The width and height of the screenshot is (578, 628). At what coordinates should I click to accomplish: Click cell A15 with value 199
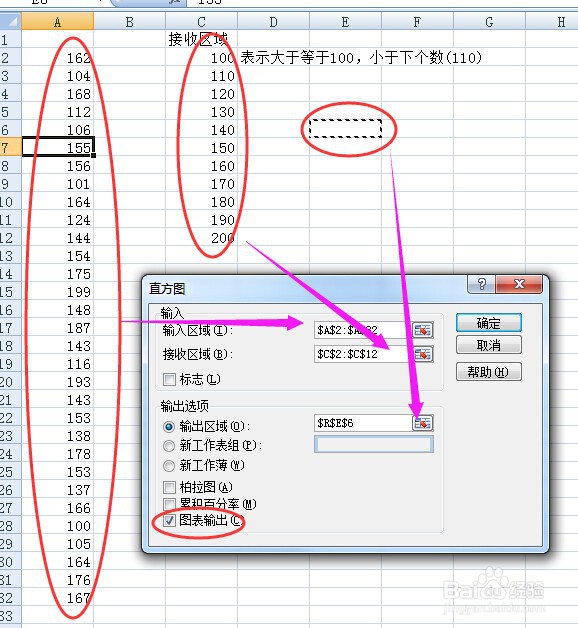pyautogui.click(x=57, y=292)
